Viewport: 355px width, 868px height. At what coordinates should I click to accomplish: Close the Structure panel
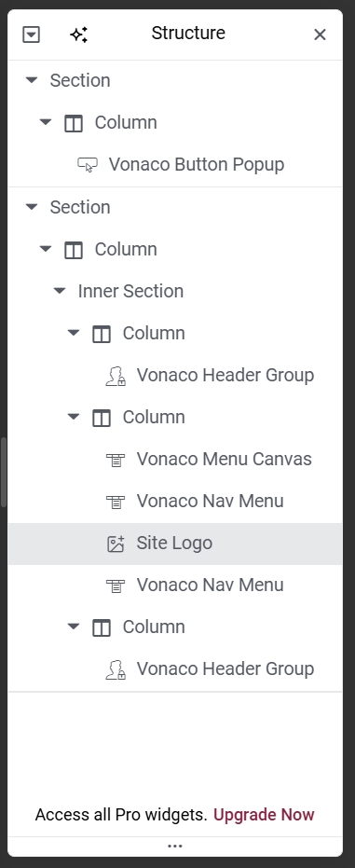click(320, 34)
